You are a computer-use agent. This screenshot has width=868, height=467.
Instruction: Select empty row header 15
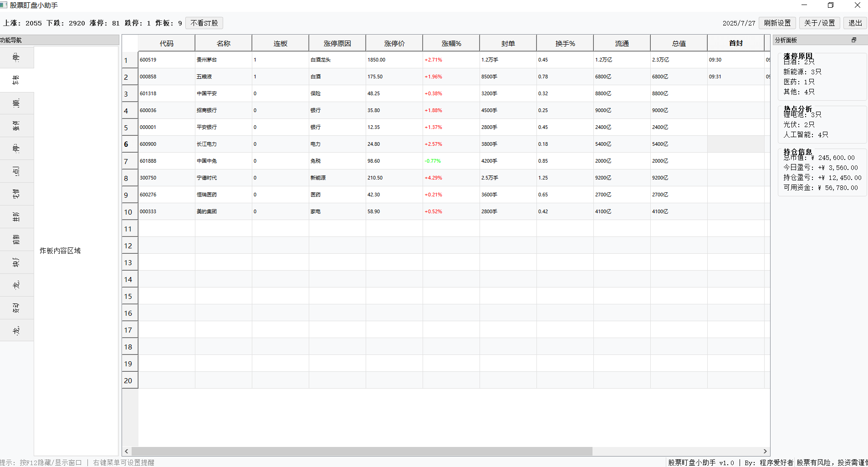(x=130, y=296)
